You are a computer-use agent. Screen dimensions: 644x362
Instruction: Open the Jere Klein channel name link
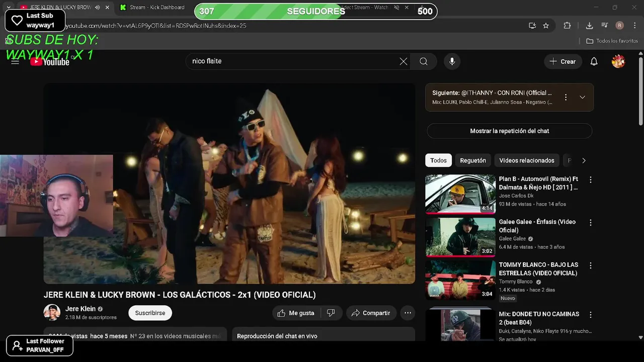tap(80, 309)
